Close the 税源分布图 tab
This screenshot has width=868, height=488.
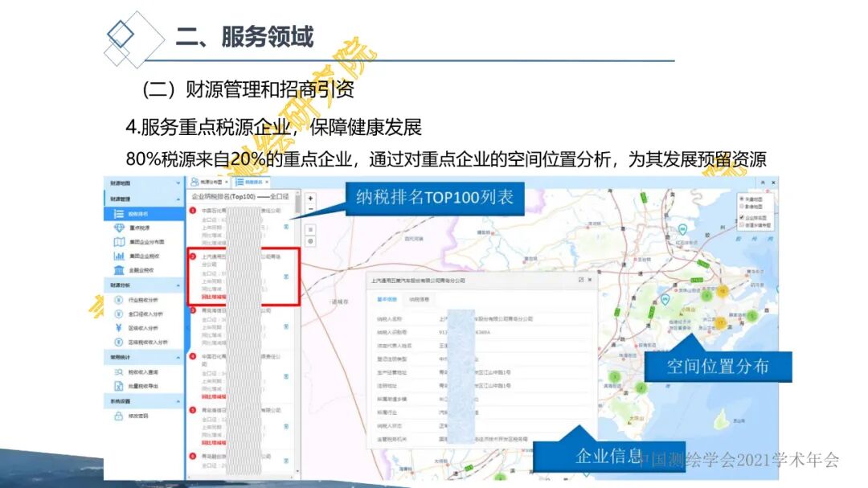(227, 182)
